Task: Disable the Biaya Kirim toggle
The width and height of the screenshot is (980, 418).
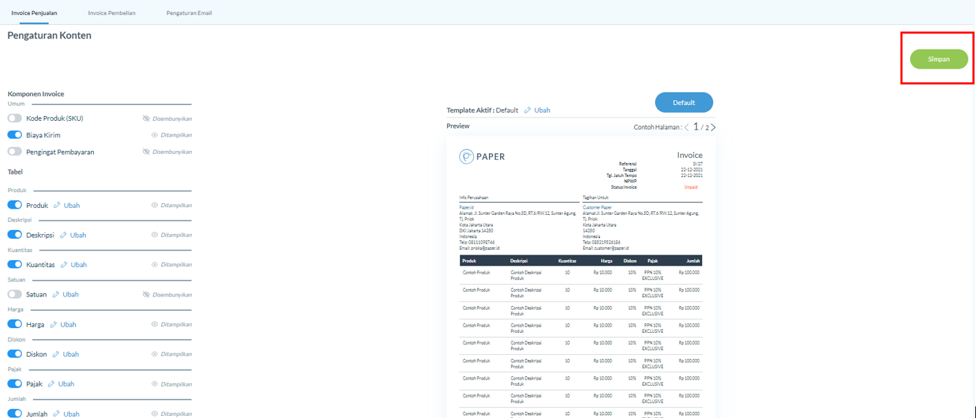Action: click(14, 135)
